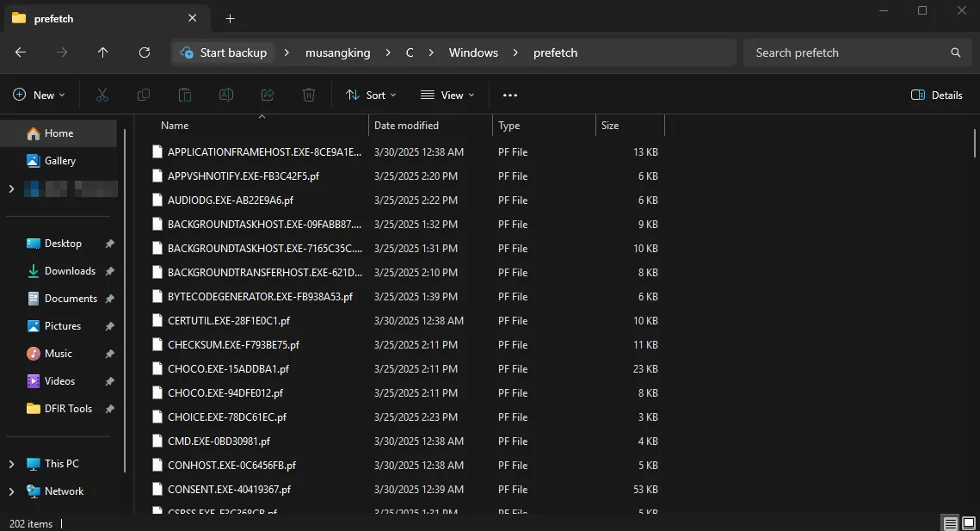Click the Delete trash icon
The height and width of the screenshot is (531, 980).
309,95
